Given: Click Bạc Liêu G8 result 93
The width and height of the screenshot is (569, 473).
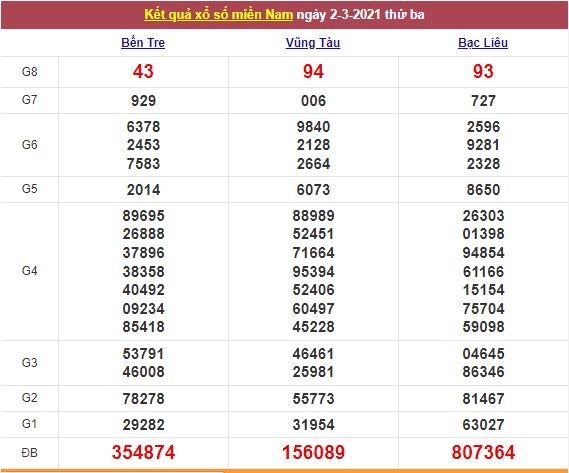Looking at the screenshot, I should click(x=483, y=71).
